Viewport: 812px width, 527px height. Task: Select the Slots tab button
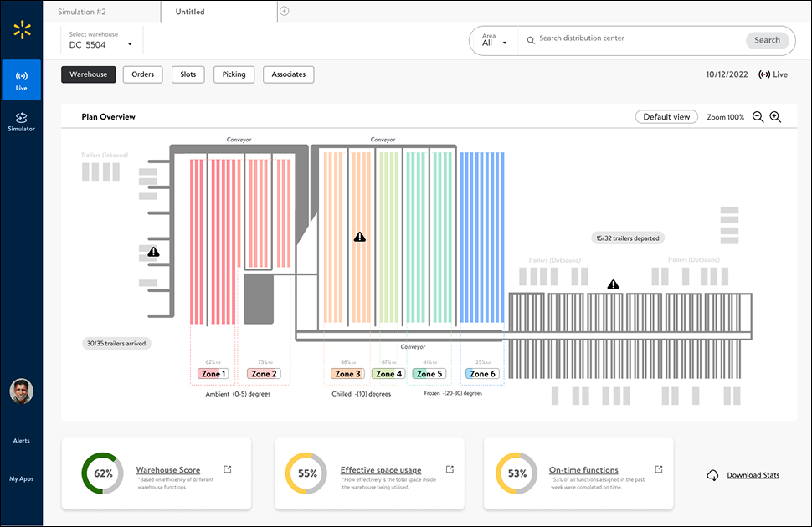click(x=188, y=74)
